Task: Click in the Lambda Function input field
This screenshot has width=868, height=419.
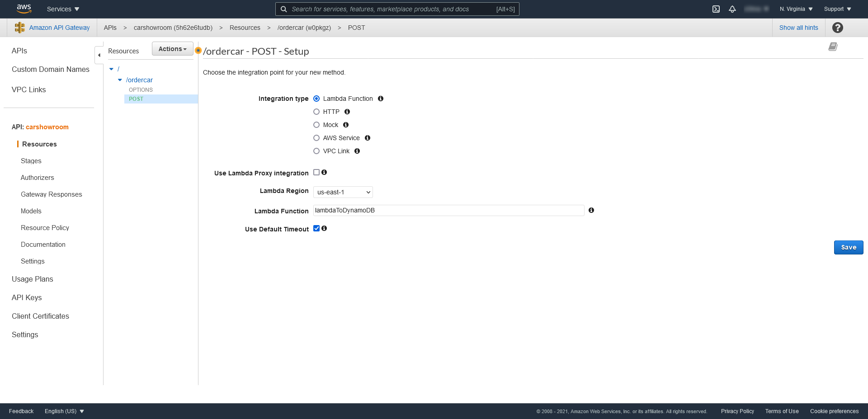Action: [448, 210]
